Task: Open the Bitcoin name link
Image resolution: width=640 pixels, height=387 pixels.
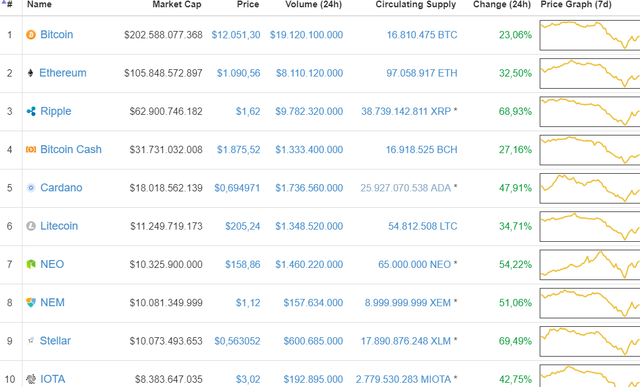Action: (x=57, y=35)
